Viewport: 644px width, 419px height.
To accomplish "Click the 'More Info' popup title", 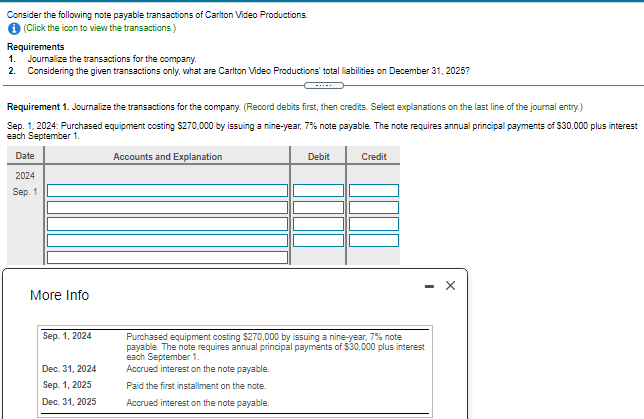I will pyautogui.click(x=60, y=295).
